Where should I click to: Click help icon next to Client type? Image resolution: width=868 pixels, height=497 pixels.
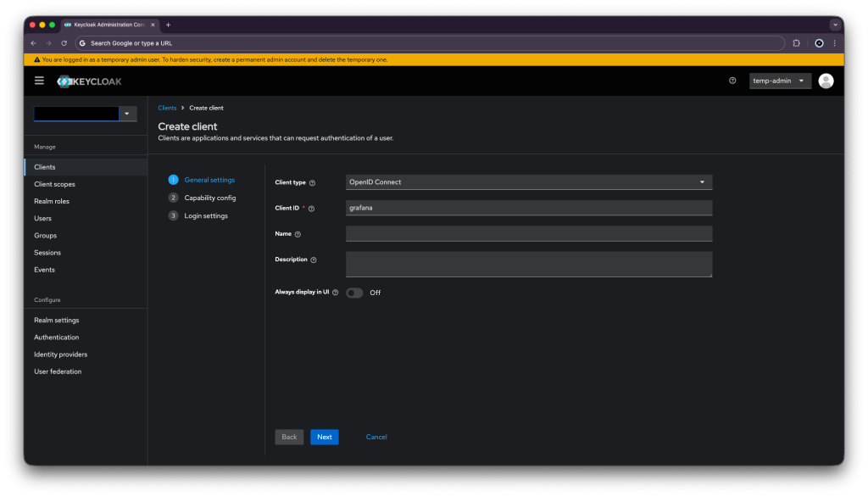click(312, 182)
